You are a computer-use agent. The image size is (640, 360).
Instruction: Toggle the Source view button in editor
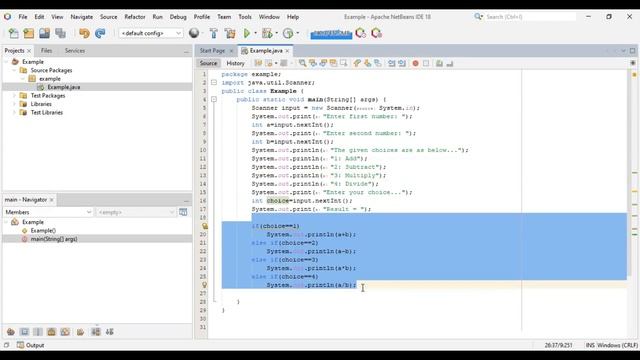(209, 63)
